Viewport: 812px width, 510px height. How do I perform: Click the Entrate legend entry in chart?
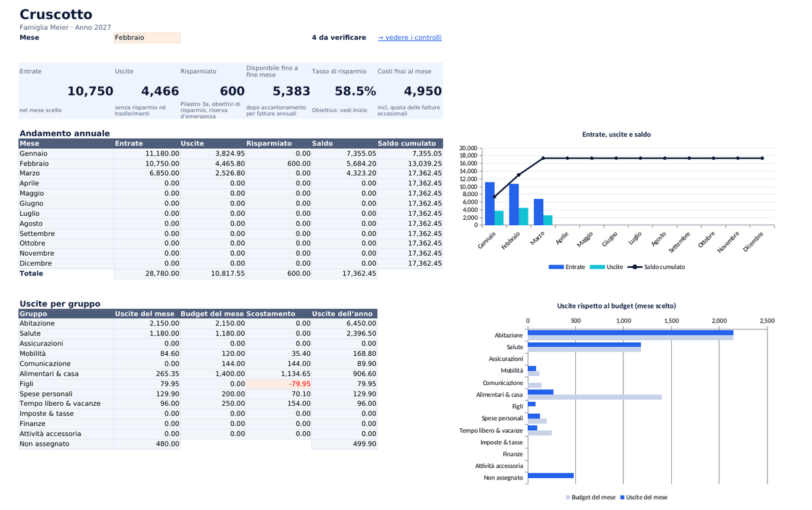567,267
